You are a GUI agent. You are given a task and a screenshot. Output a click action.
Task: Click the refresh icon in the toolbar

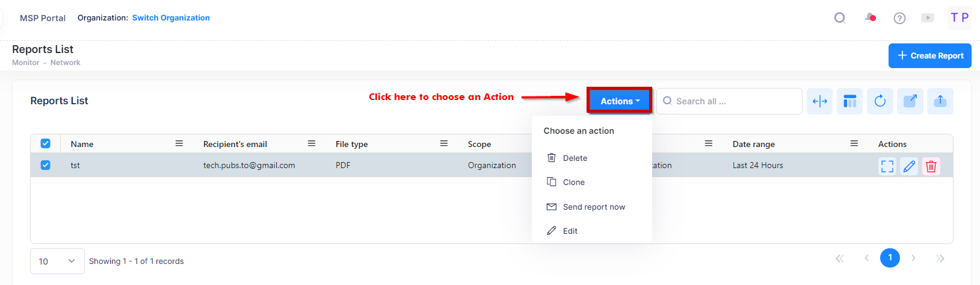[x=880, y=101]
